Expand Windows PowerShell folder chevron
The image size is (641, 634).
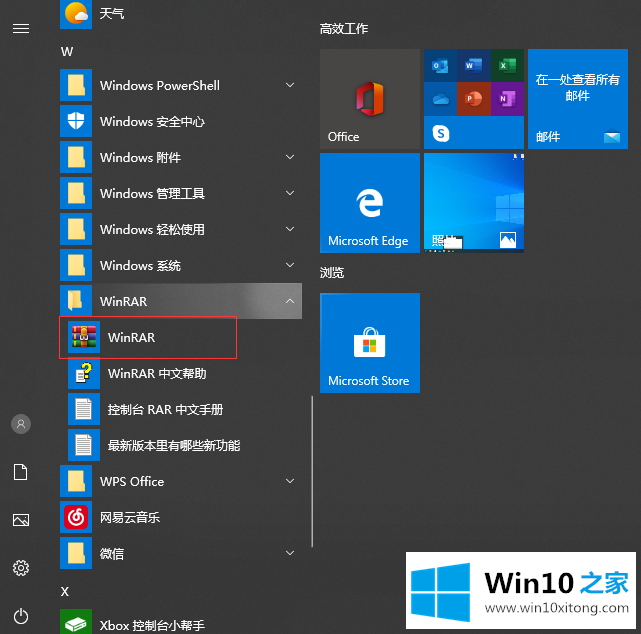pos(290,85)
